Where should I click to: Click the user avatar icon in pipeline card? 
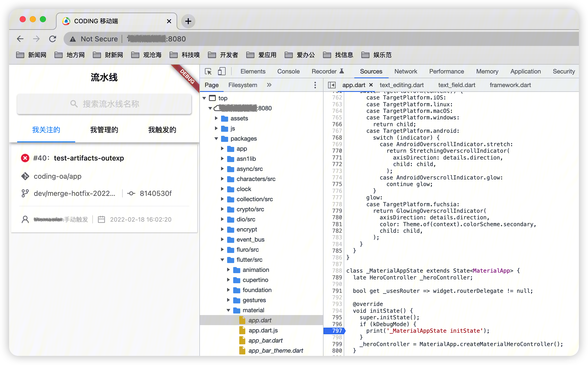coord(25,219)
